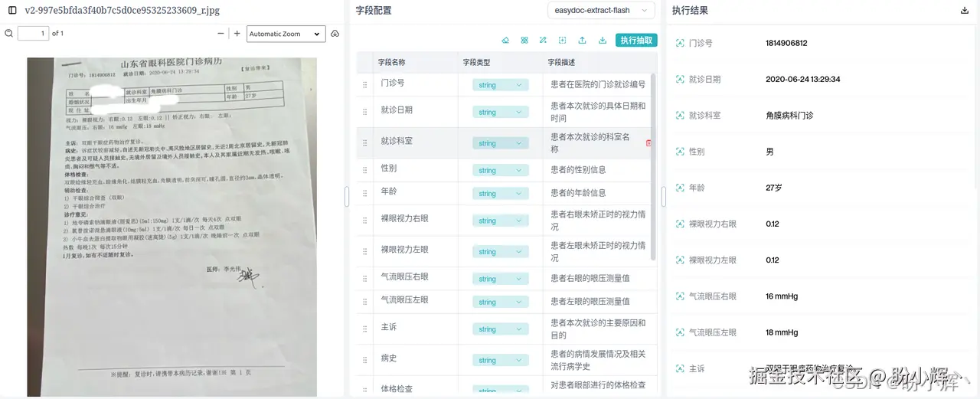Screen dimensions: 980x399
Task: Add a new field with the plus-box icon
Action: (563, 41)
